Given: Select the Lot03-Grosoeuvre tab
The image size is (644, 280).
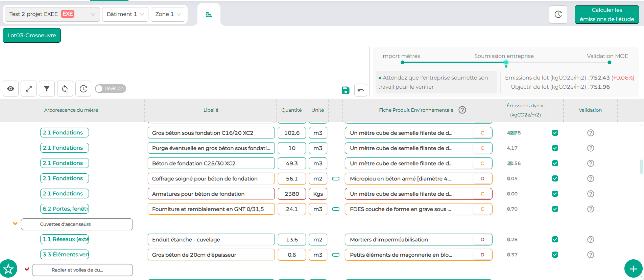Looking at the screenshot, I should tap(32, 36).
